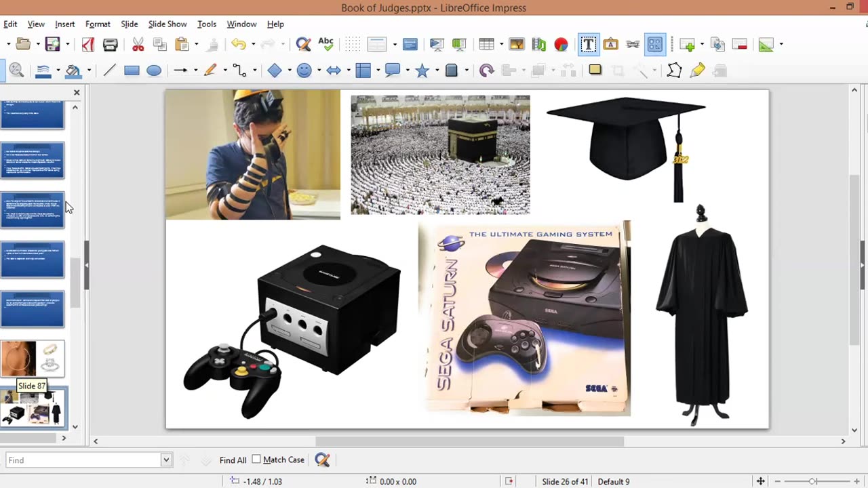
Task: Toggle Edit Points mode
Action: point(674,70)
